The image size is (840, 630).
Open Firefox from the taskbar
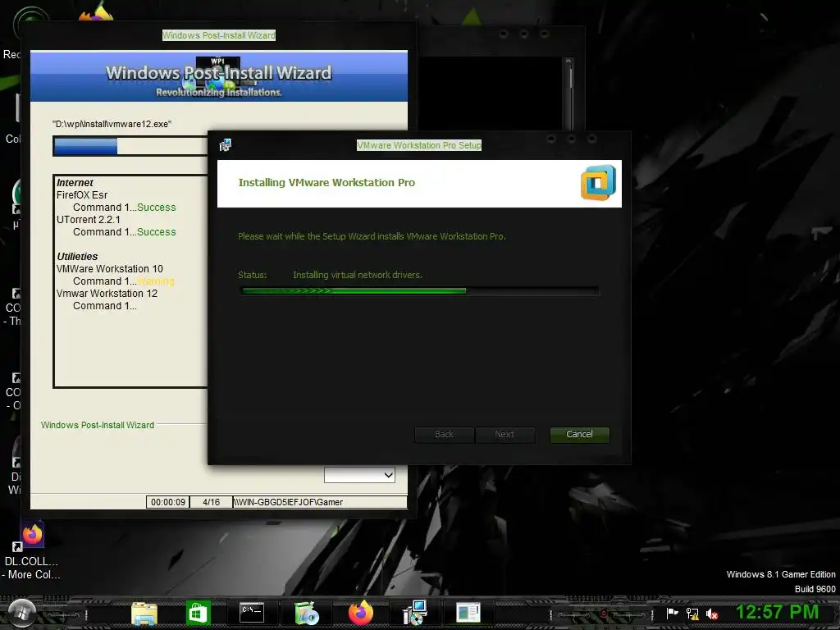361,613
